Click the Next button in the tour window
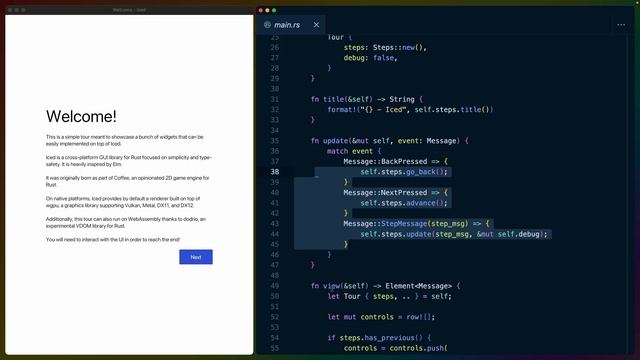 point(196,257)
